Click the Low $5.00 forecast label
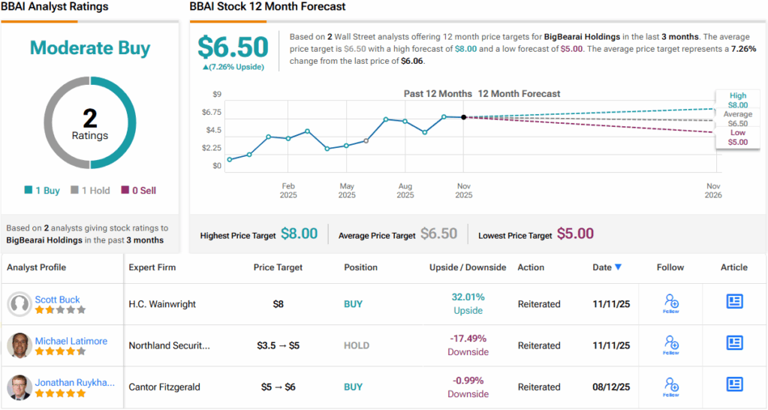Viewport: 768px width, 410px height. [x=737, y=138]
